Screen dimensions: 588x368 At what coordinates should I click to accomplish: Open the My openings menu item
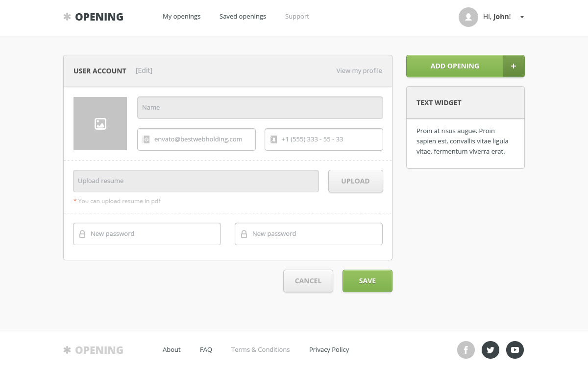[x=181, y=17]
